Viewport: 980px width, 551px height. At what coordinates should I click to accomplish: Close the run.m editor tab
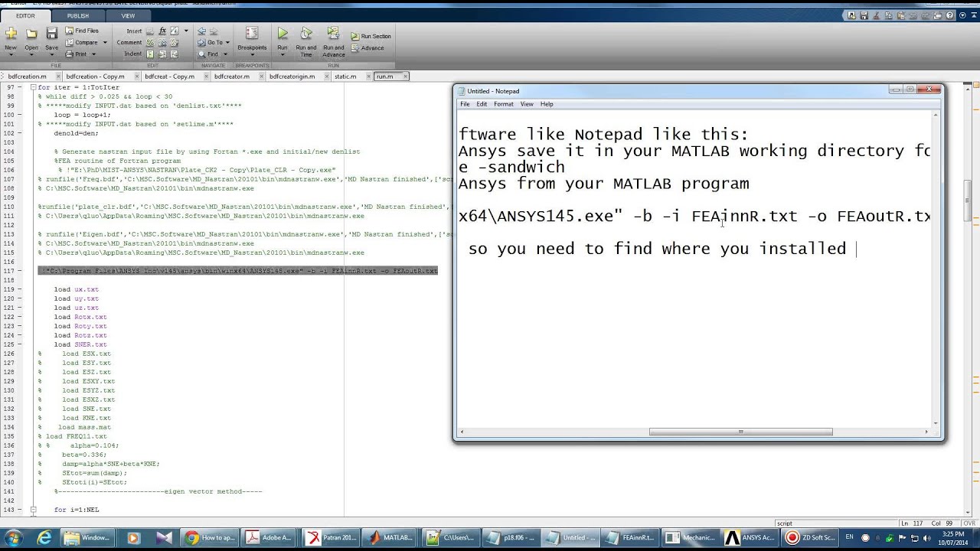[405, 77]
